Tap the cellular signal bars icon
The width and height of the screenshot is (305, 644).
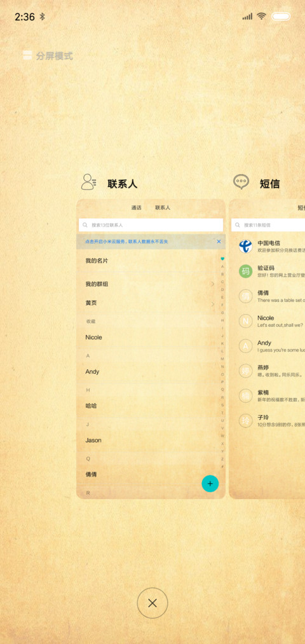pyautogui.click(x=247, y=17)
